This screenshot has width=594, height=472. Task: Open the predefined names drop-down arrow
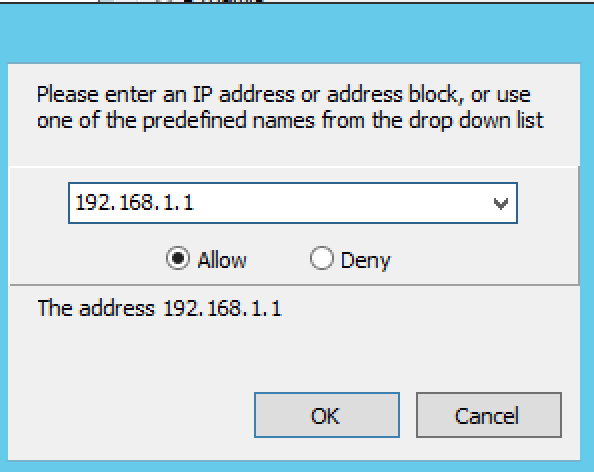pos(500,203)
